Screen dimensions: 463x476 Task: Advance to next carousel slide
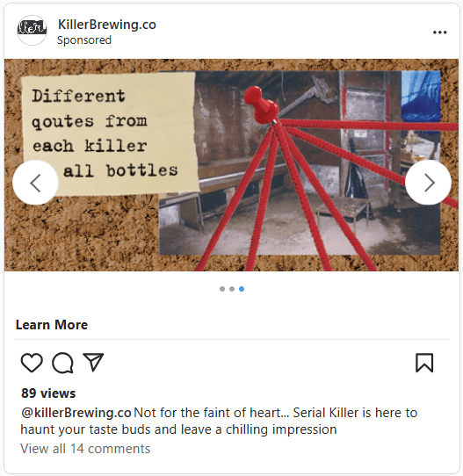click(x=429, y=183)
